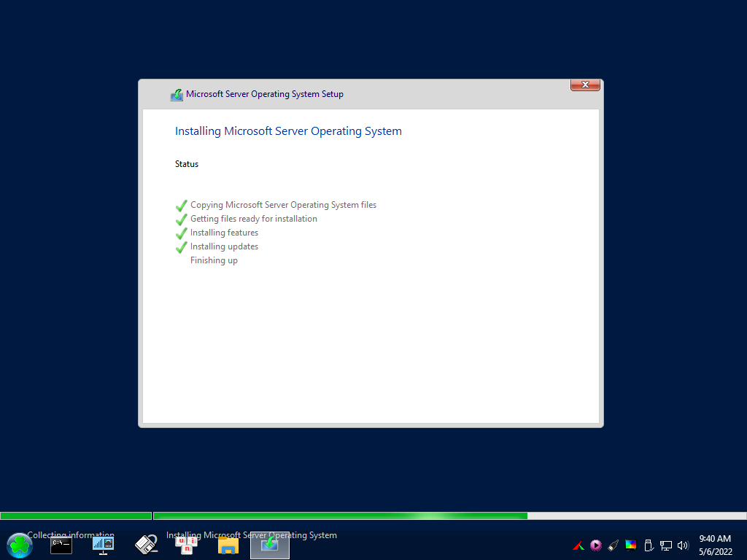The image size is (747, 560).
Task: Click the red-green triangle tray icon
Action: [578, 545]
